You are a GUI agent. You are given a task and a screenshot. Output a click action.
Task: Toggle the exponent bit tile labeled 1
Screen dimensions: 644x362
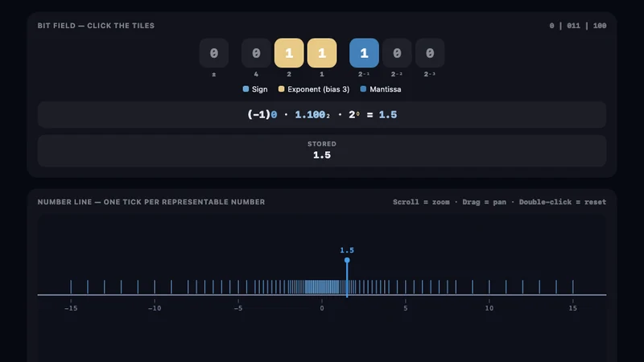pyautogui.click(x=322, y=53)
